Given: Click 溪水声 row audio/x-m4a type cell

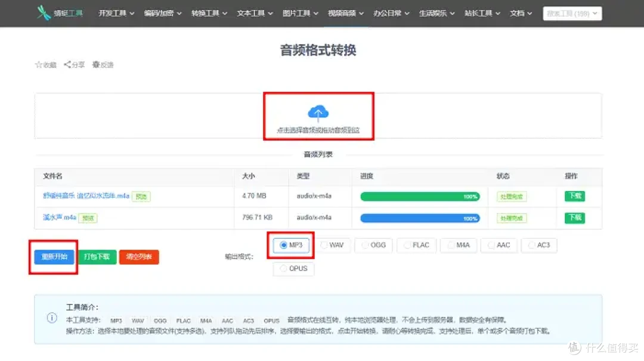Looking at the screenshot, I should (x=314, y=217).
